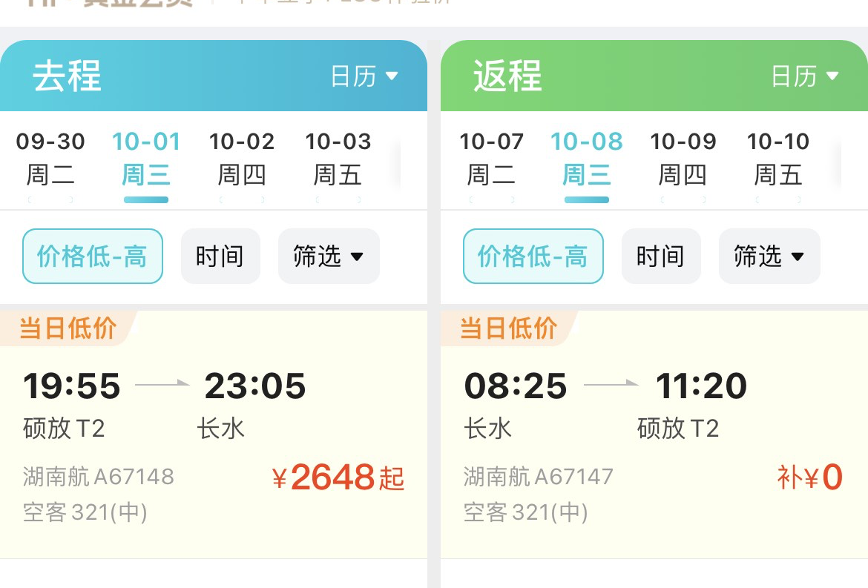Select return date 10-09 周四

(x=682, y=157)
